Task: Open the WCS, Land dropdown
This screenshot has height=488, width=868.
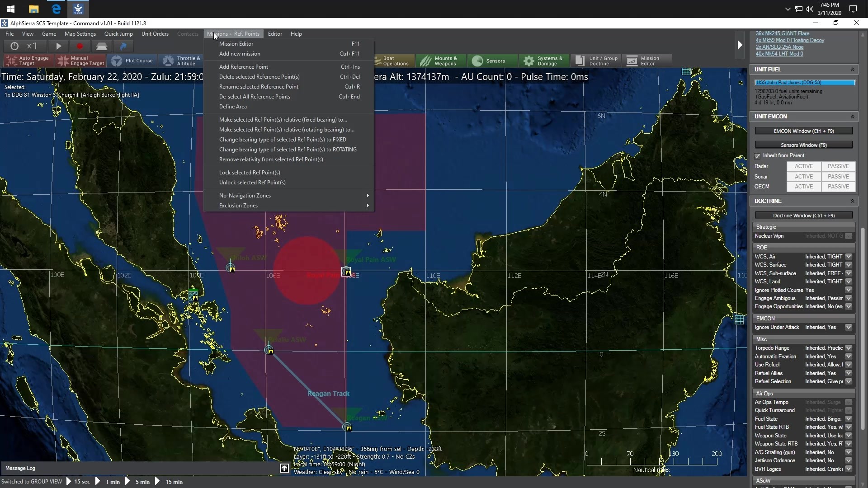Action: [849, 282]
